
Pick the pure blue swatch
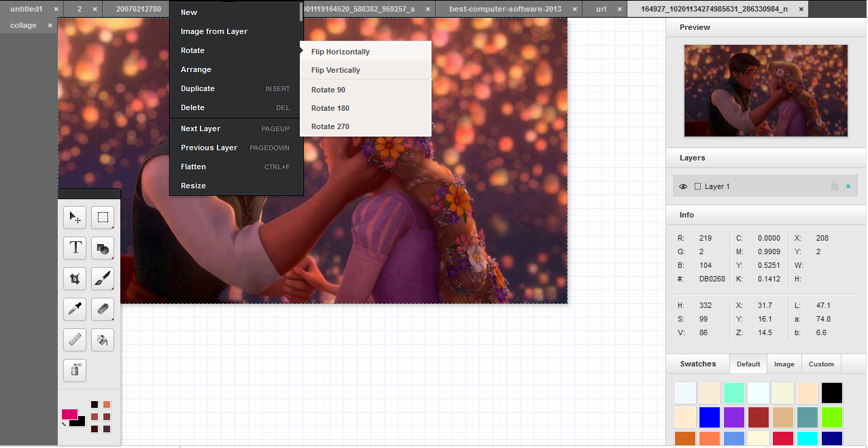pyautogui.click(x=710, y=417)
